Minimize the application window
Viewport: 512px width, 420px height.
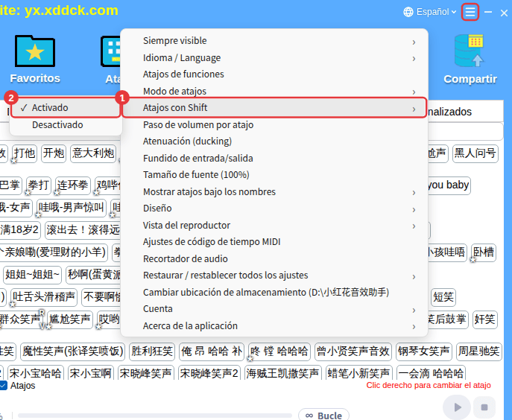pos(488,12)
